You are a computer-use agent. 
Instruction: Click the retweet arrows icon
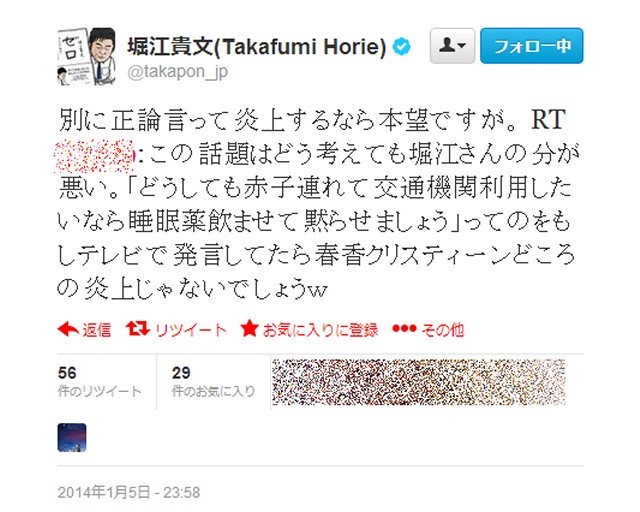click(x=138, y=328)
